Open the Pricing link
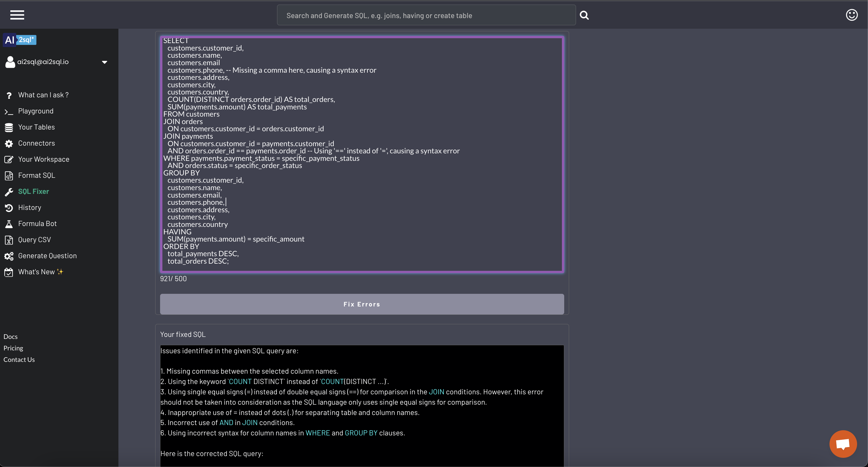The height and width of the screenshot is (467, 868). (13, 348)
